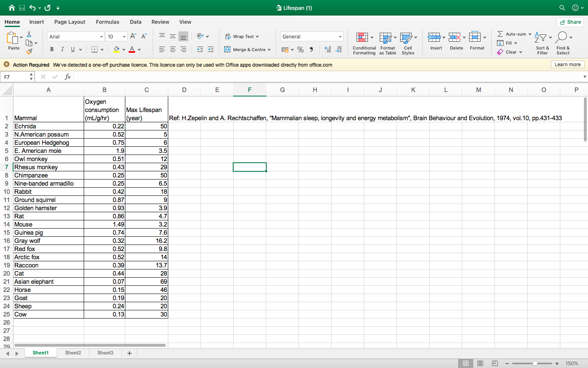Decrease indent of cell contents
This screenshot has width=588, height=368.
tap(200, 49)
